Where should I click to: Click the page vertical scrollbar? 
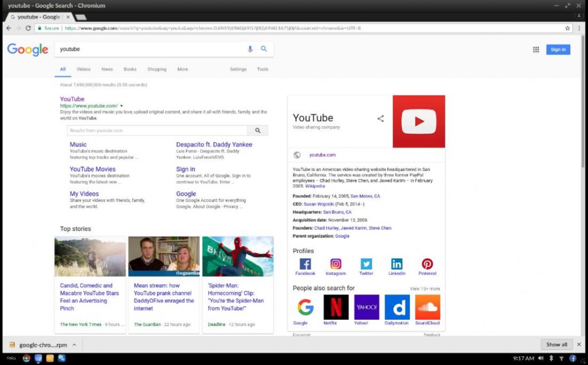coord(583,101)
